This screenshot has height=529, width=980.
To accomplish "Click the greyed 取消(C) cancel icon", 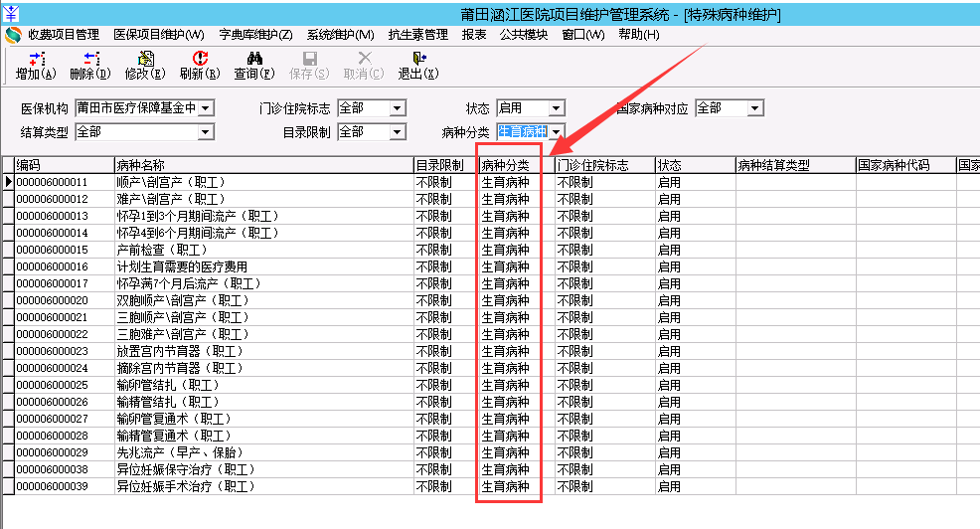I will [x=365, y=59].
